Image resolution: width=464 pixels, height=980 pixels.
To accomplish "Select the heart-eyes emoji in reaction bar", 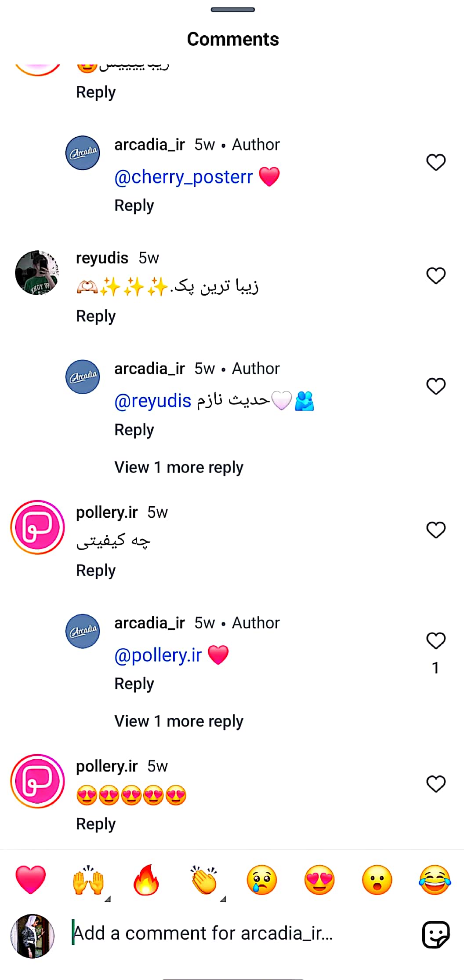I will [x=319, y=880].
